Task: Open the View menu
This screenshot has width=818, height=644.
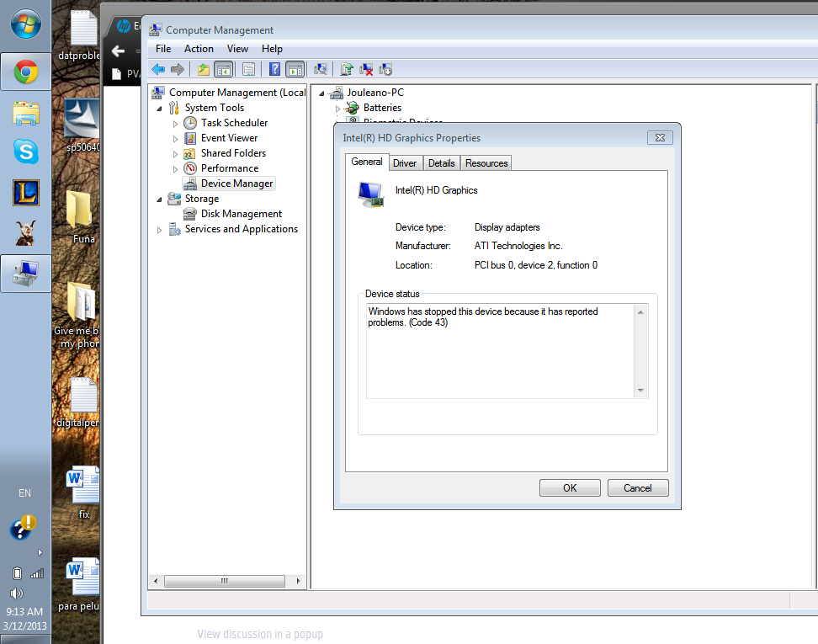Action: tap(237, 48)
